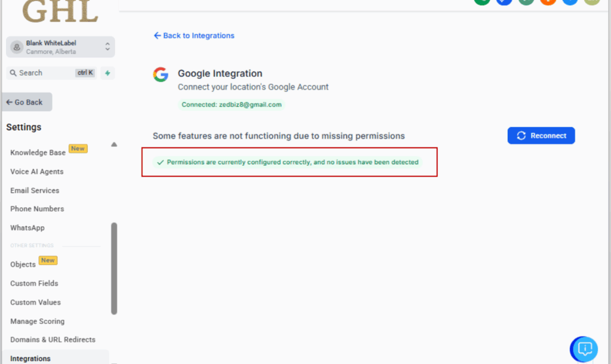Open the Custom Fields settings page
Viewport: 611px width, 364px height.
pos(34,283)
